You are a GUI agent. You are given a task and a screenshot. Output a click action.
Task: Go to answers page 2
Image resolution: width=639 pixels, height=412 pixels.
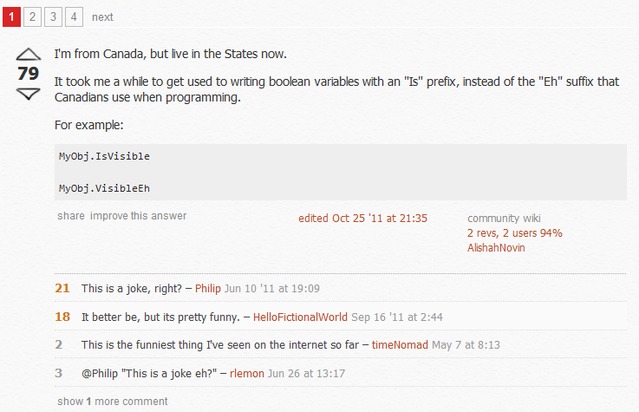tap(32, 16)
